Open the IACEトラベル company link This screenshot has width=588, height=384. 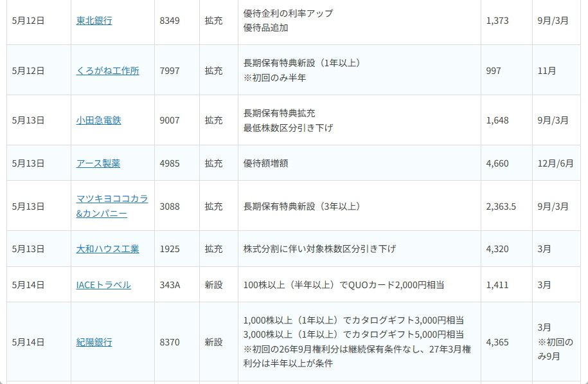(x=103, y=285)
